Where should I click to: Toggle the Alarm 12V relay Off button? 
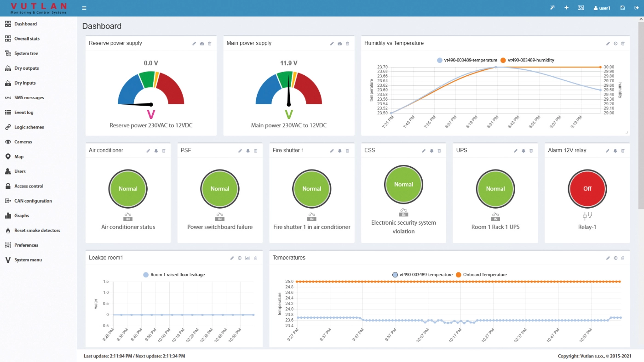pyautogui.click(x=587, y=188)
